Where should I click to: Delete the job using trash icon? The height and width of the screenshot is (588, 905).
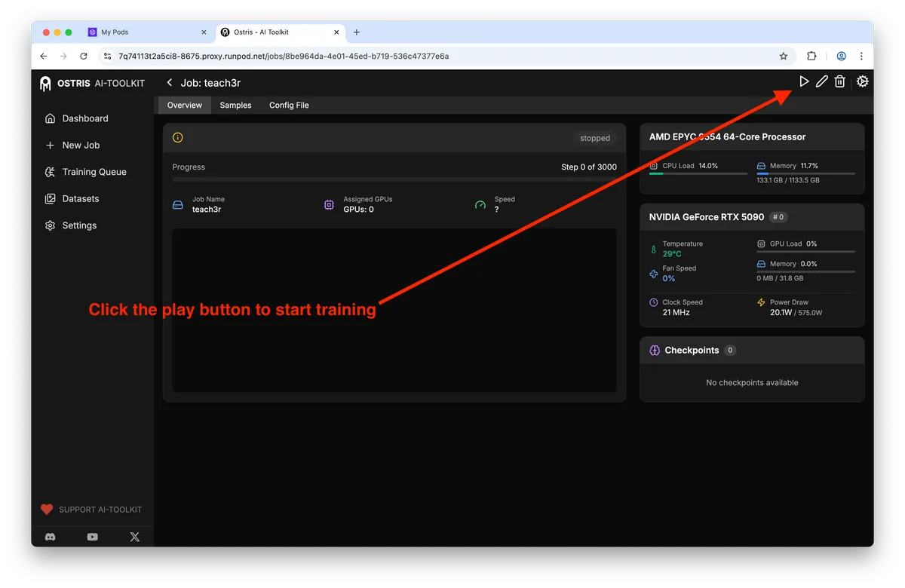(x=839, y=81)
